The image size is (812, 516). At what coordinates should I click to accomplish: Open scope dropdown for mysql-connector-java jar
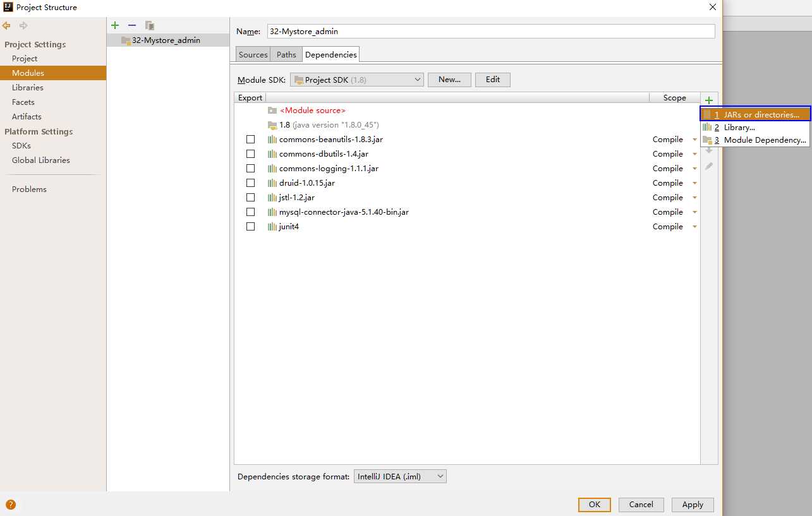click(x=694, y=212)
